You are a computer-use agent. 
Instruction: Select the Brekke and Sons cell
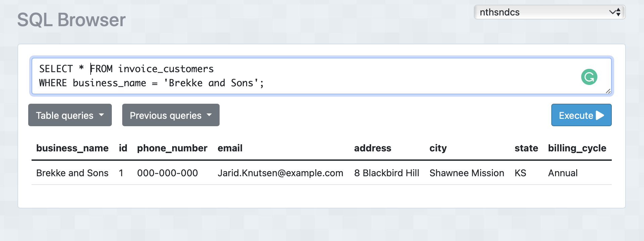[72, 173]
